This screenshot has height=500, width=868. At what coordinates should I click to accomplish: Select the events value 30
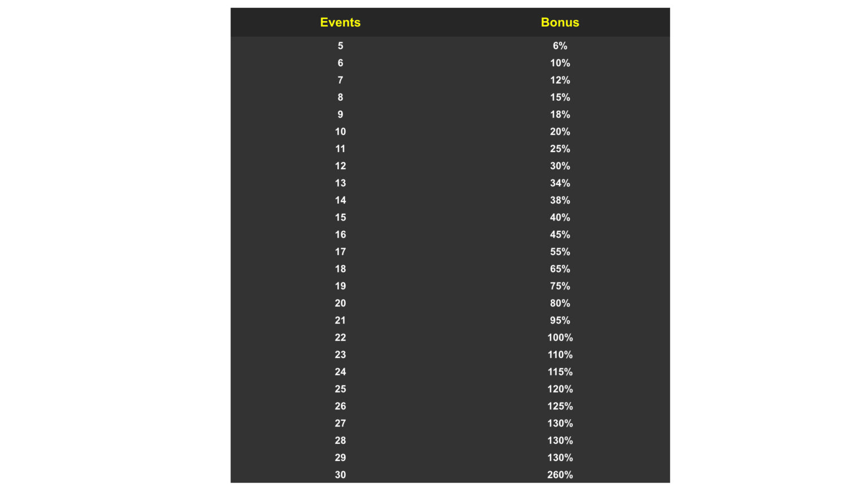pos(340,475)
